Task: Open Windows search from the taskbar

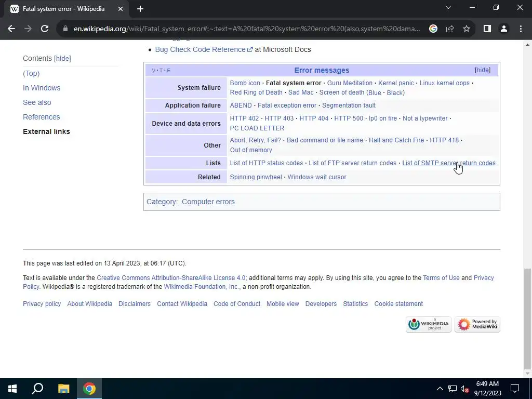Action: [x=37, y=389]
